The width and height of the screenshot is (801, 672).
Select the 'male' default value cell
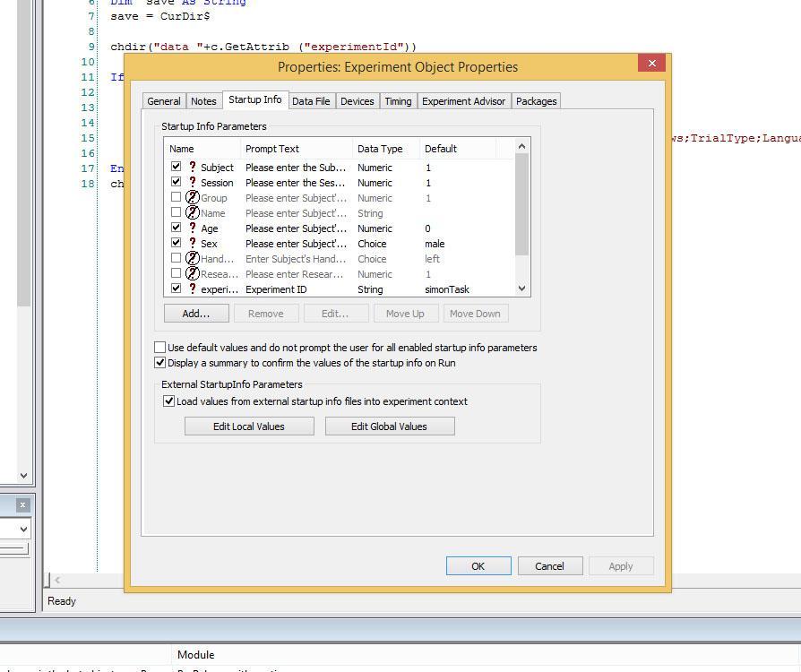coord(435,244)
